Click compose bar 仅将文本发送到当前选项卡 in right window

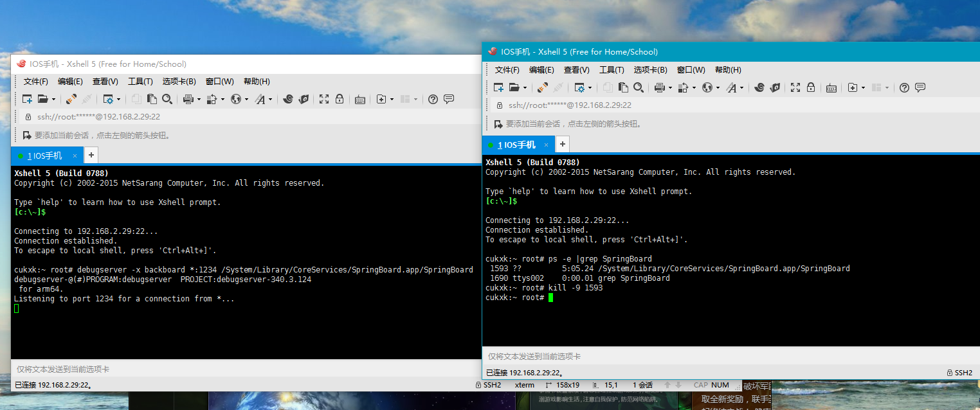730,356
